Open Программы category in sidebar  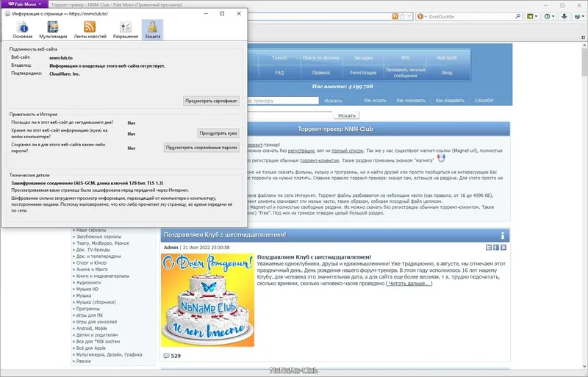click(x=87, y=309)
